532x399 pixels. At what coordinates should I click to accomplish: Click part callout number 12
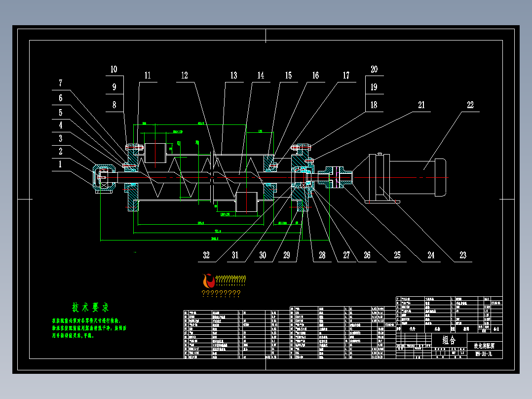tap(185, 76)
